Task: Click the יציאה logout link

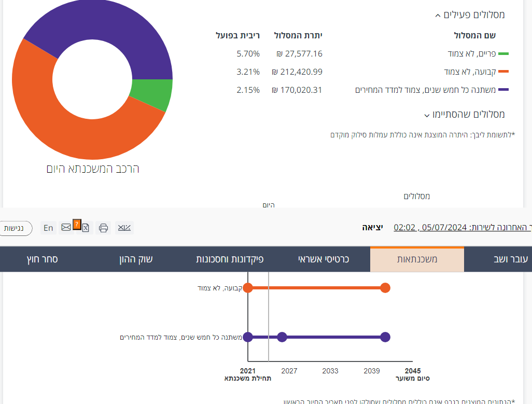Action: point(372,228)
